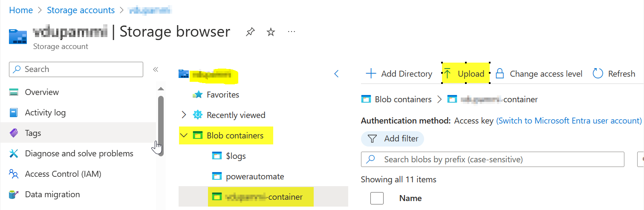The height and width of the screenshot is (210, 644).
Task: Toggle the select-all blobs checkbox
Action: [377, 198]
